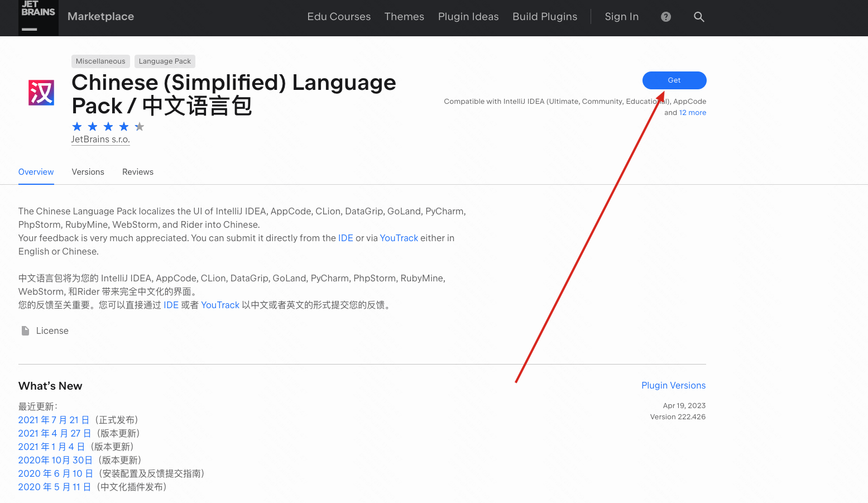Viewport: 868px width, 503px height.
Task: Select the Miscellaneous tag
Action: coord(100,61)
